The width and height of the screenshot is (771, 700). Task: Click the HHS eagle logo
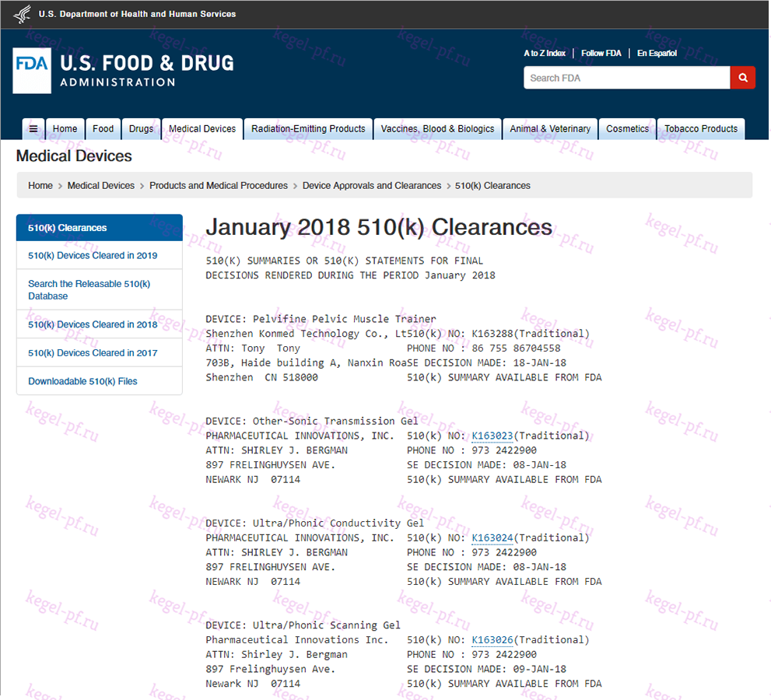tap(22, 14)
